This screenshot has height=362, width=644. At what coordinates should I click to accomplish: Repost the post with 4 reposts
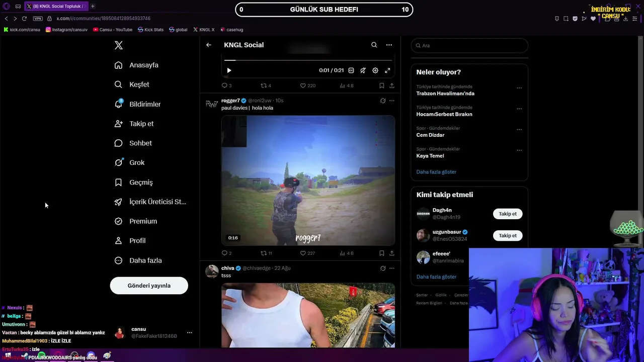(x=266, y=85)
